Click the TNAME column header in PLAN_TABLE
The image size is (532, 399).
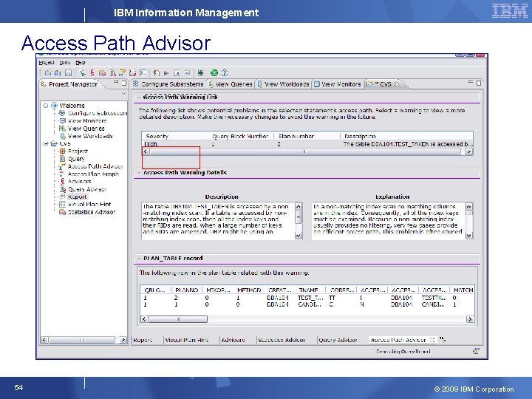point(310,290)
